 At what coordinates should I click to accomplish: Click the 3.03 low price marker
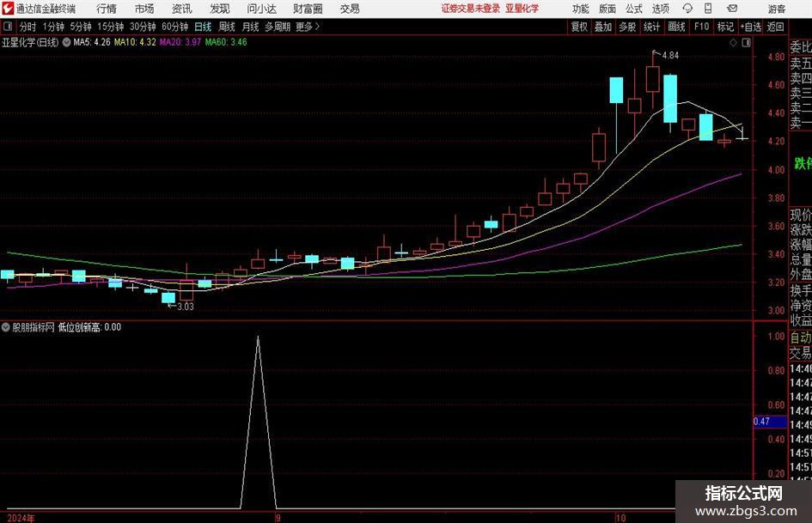[186, 307]
